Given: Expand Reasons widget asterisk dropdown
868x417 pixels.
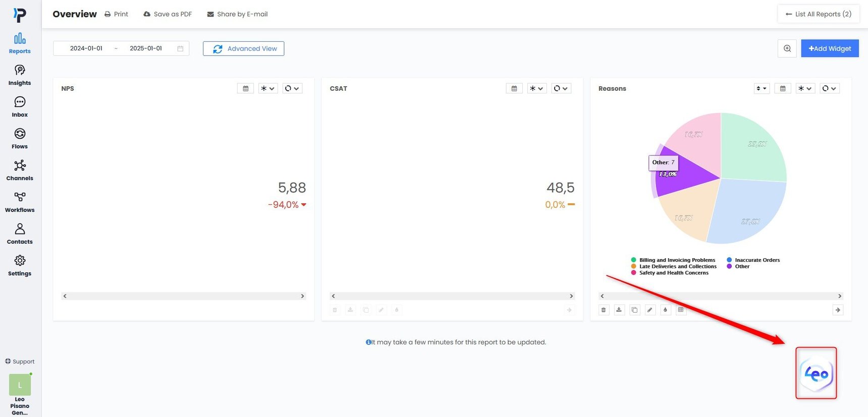Looking at the screenshot, I should pyautogui.click(x=805, y=88).
